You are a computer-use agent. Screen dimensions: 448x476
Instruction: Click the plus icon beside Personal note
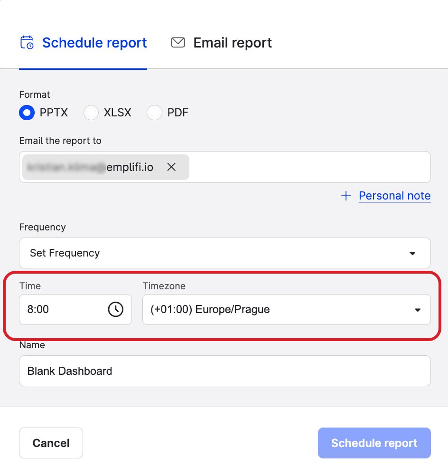click(x=346, y=196)
